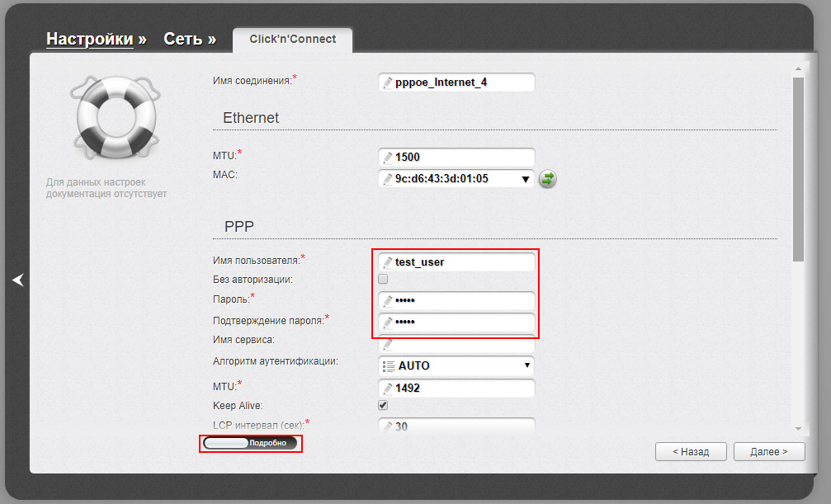Uncheck the Keep Alive checkbox
Screen dimensions: 831x504
[383, 405]
